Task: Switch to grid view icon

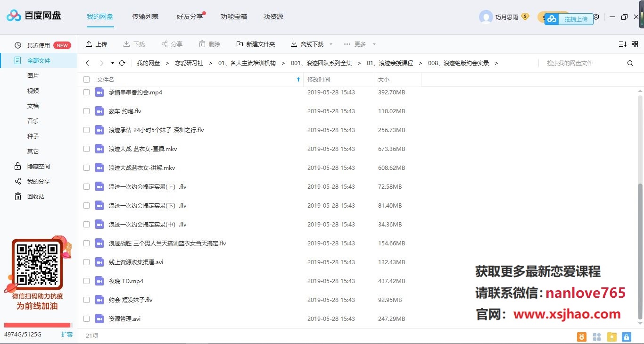Action: click(x=635, y=44)
